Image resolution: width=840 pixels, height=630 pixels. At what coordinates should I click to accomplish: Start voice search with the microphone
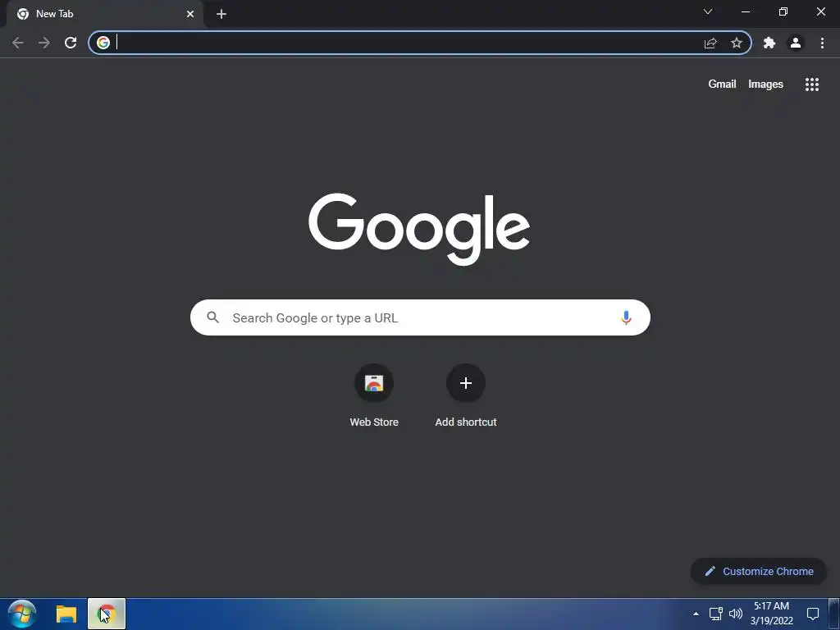click(625, 317)
